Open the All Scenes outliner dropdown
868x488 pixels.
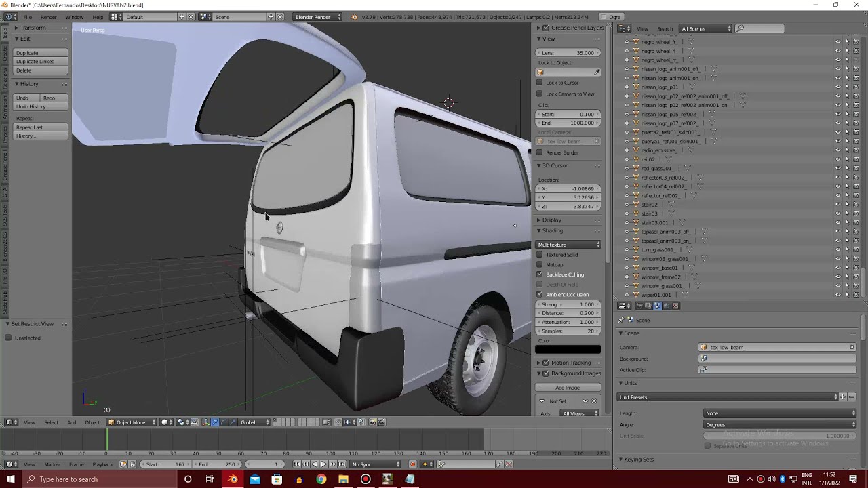click(x=706, y=28)
